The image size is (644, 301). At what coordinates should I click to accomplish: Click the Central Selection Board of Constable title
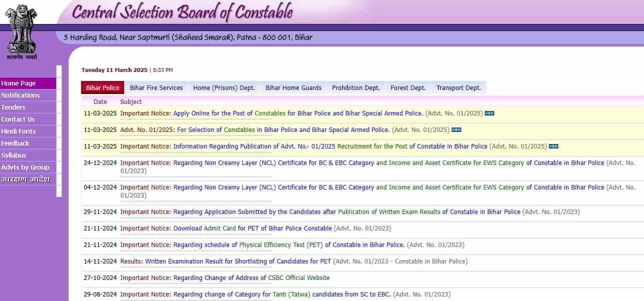[x=182, y=12]
